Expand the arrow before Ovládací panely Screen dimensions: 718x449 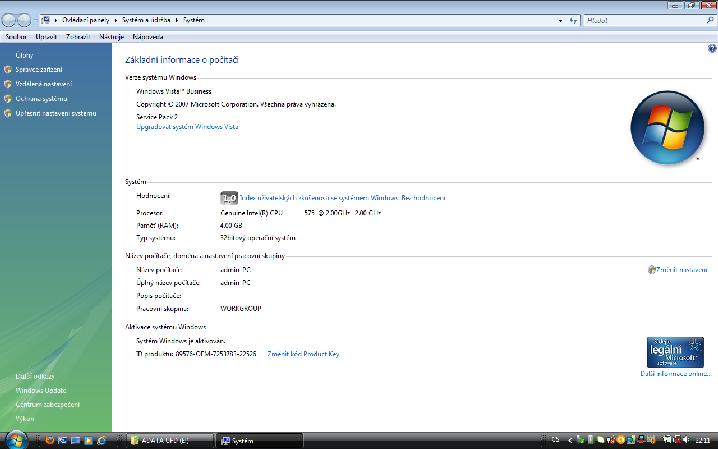coord(56,20)
